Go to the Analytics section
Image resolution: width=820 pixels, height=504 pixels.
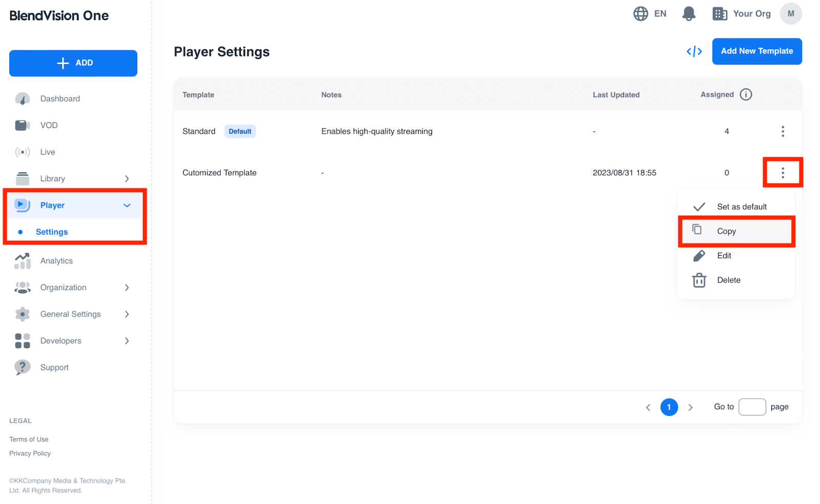click(x=56, y=261)
